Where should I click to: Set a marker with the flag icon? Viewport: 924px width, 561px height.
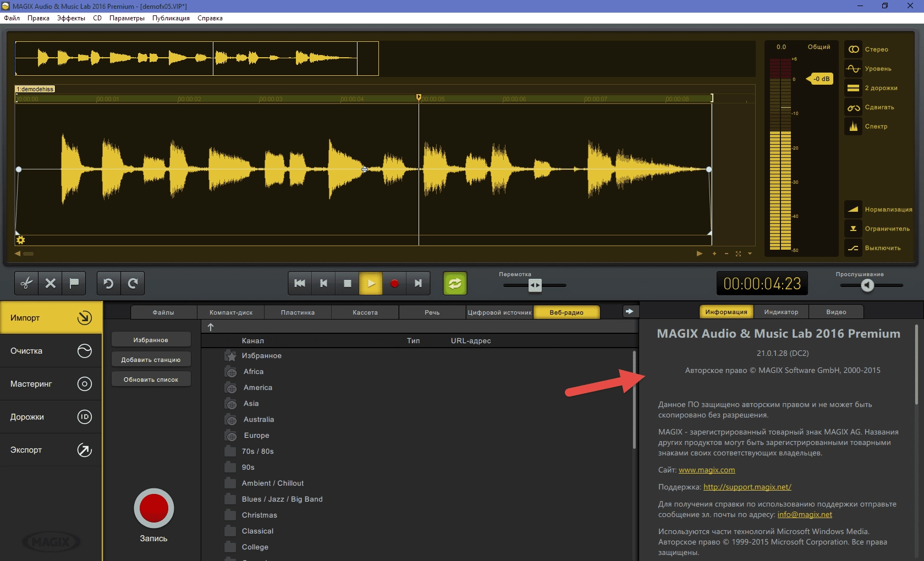pyautogui.click(x=74, y=283)
